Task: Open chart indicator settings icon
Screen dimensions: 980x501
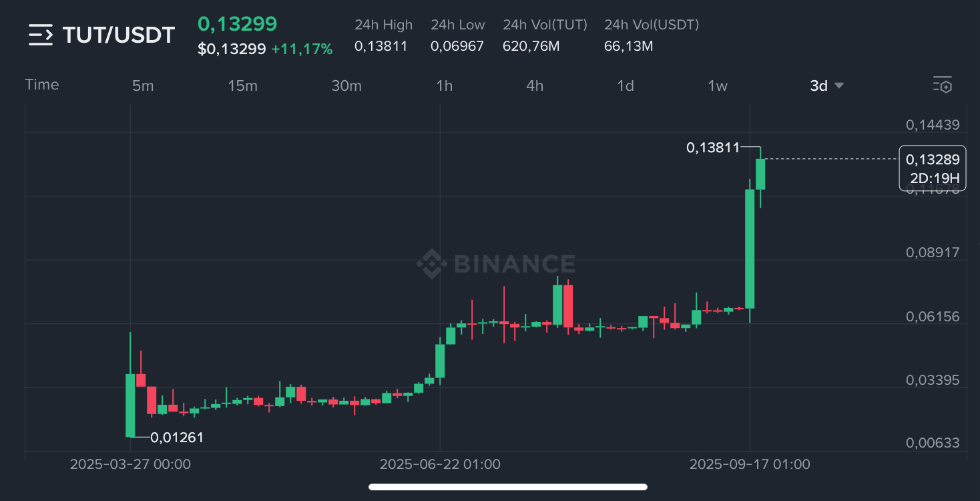Action: pos(942,85)
